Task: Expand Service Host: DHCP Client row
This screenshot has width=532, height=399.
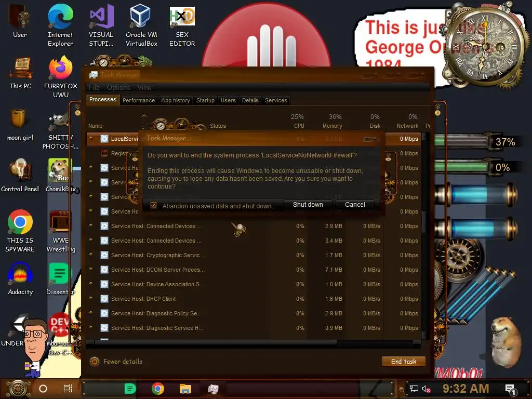Action: click(x=91, y=298)
